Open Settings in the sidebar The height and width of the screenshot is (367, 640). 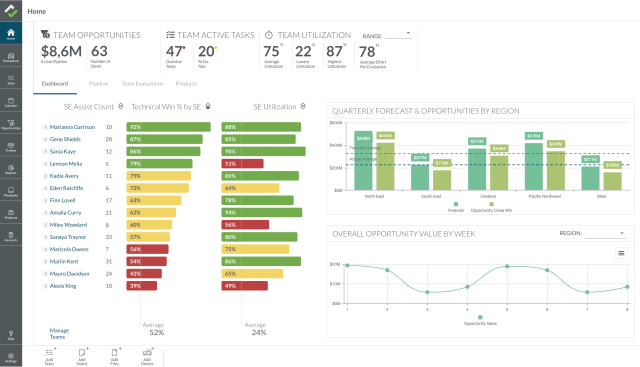11,358
